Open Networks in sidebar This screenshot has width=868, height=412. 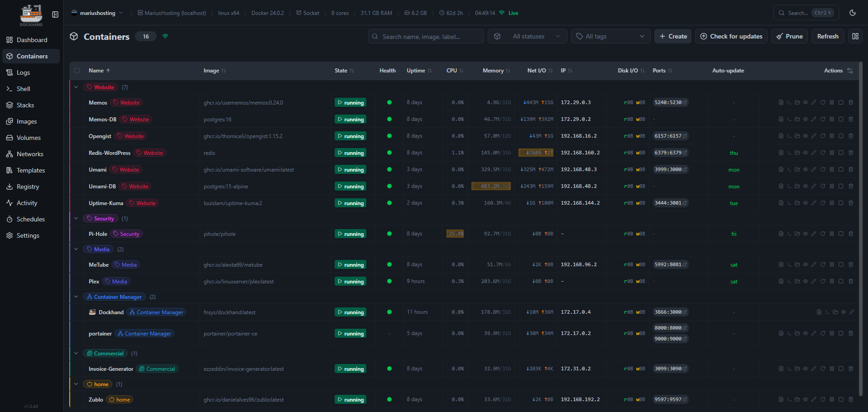[31, 154]
